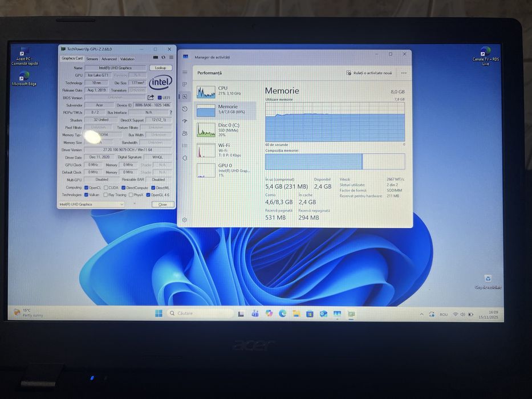Open Canale TV - RDS Live desktop shortcut

point(485,56)
